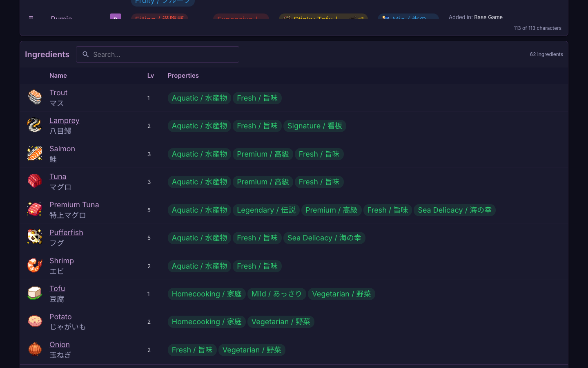The height and width of the screenshot is (368, 588).
Task: Click Salmon's Aquatic tag
Action: 199,154
